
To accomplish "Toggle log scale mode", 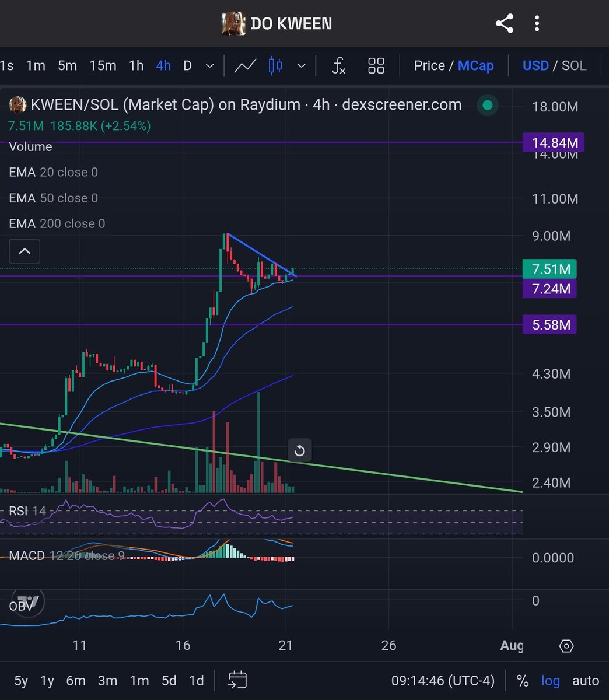I will pyautogui.click(x=550, y=681).
